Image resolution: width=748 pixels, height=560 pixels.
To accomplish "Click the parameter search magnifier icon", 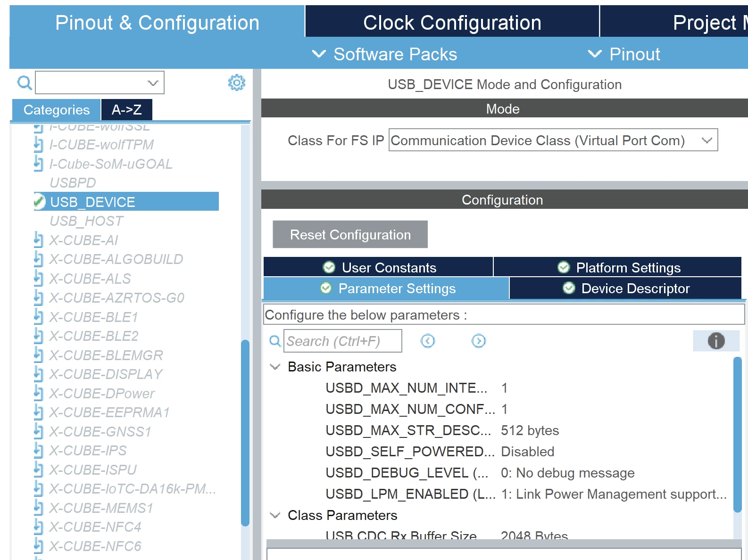I will (x=275, y=341).
